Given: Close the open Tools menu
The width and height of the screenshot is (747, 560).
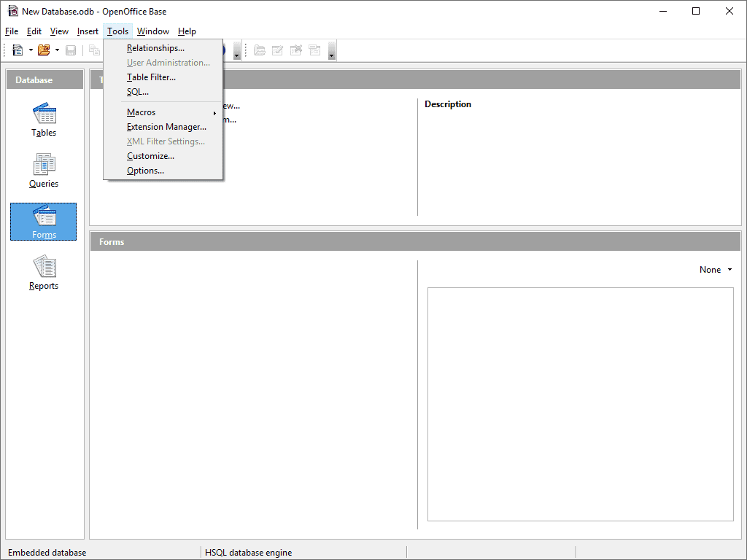Looking at the screenshot, I should (x=117, y=31).
